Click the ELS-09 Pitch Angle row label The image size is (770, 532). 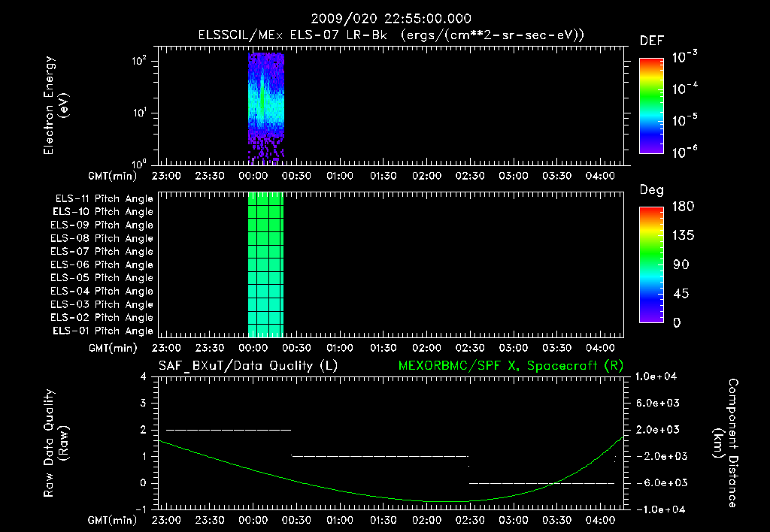[x=102, y=225]
